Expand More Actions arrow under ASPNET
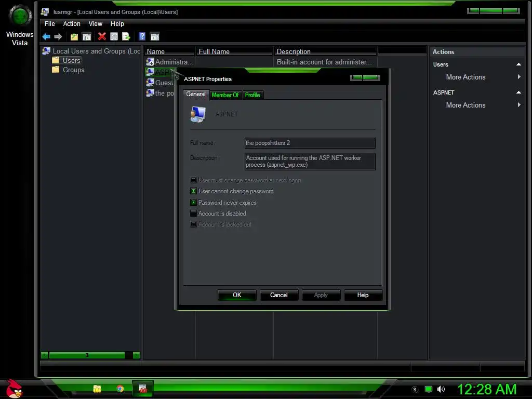532x399 pixels. click(x=519, y=105)
